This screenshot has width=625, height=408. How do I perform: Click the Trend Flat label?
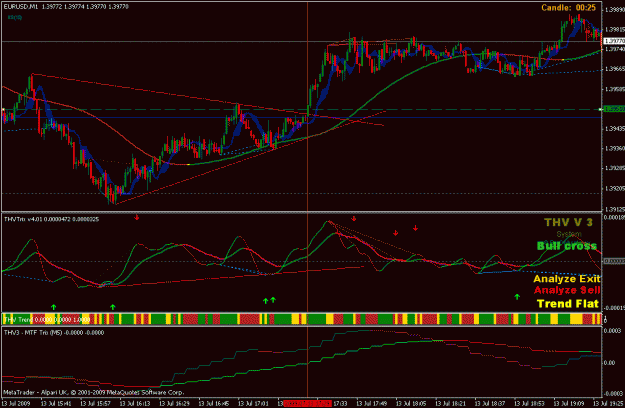point(568,304)
